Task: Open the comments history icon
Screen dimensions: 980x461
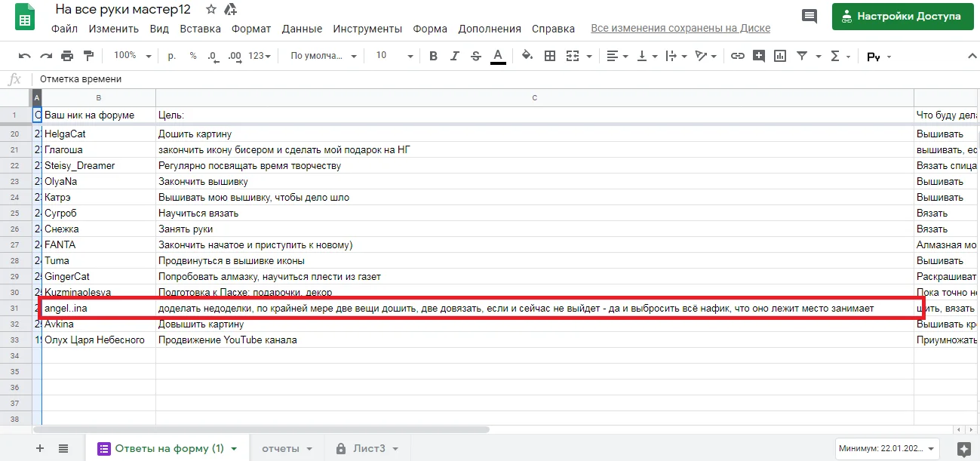Action: [809, 16]
